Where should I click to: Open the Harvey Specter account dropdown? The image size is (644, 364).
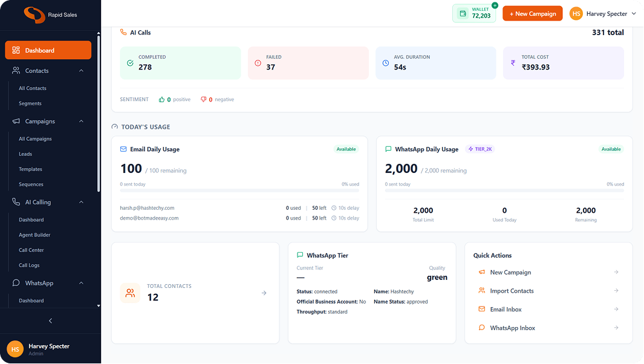[602, 13]
